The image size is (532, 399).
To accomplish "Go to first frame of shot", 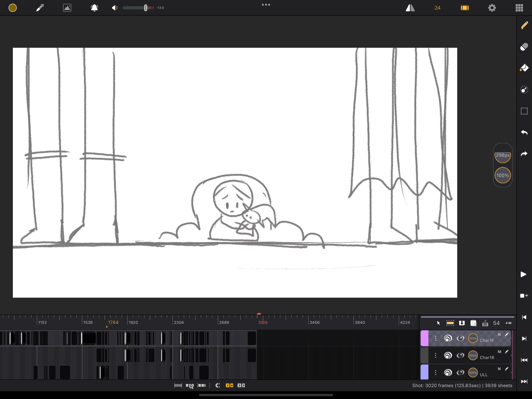I will coord(524,360).
